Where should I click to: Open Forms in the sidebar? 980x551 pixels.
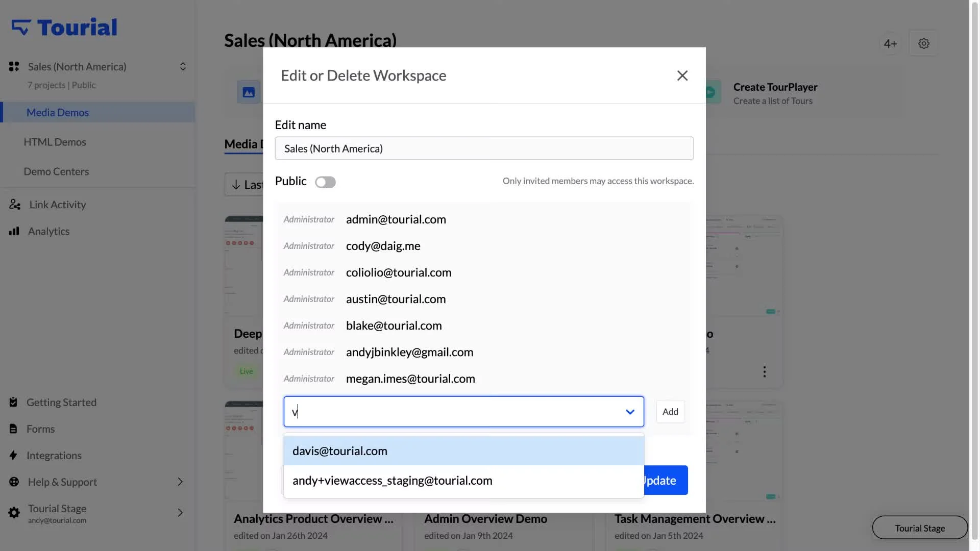pos(40,429)
